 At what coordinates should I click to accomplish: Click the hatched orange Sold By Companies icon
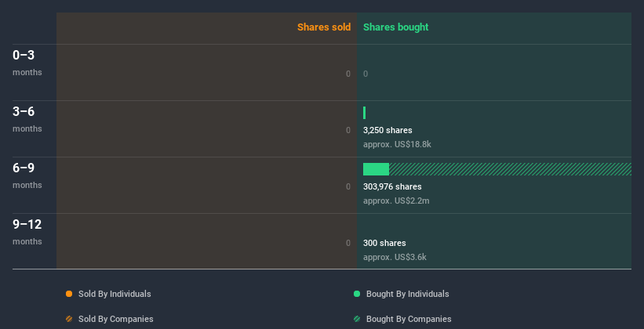click(x=69, y=319)
